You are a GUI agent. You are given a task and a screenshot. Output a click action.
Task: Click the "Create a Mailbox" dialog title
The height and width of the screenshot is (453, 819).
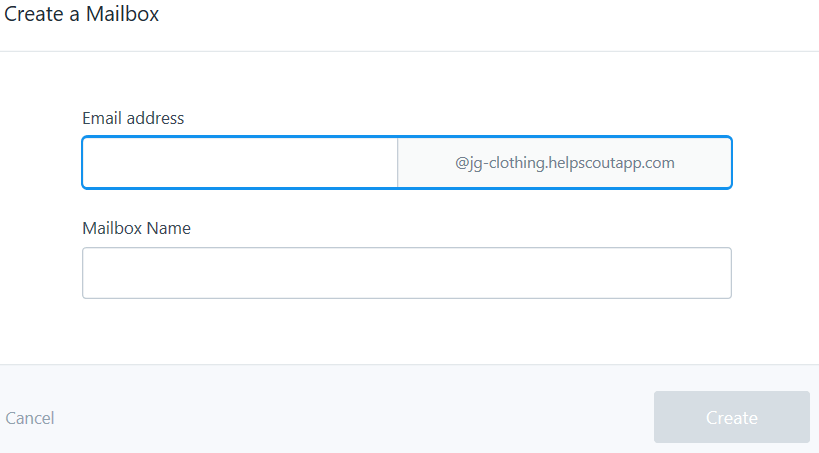point(82,15)
